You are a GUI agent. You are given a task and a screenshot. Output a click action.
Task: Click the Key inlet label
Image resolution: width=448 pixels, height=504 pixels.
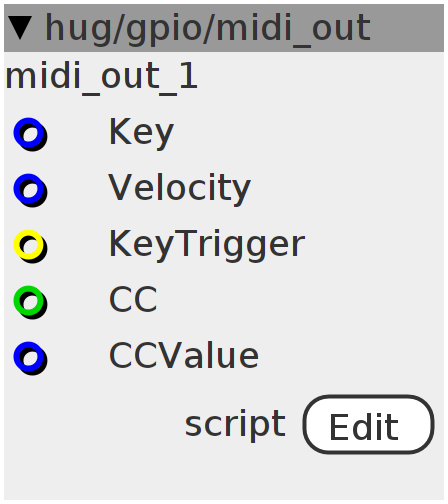141,133
